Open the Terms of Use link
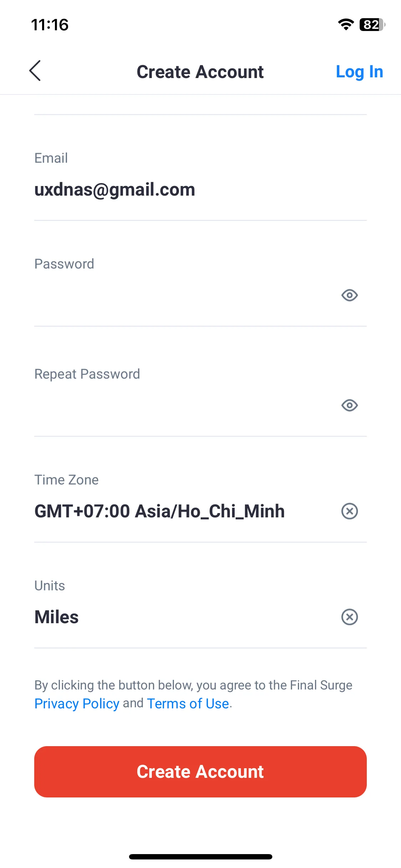Image resolution: width=401 pixels, height=868 pixels. tap(188, 704)
